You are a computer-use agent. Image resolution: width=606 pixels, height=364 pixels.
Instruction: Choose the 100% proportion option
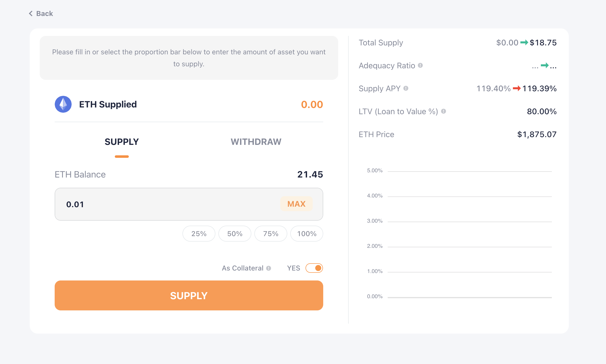point(306,234)
